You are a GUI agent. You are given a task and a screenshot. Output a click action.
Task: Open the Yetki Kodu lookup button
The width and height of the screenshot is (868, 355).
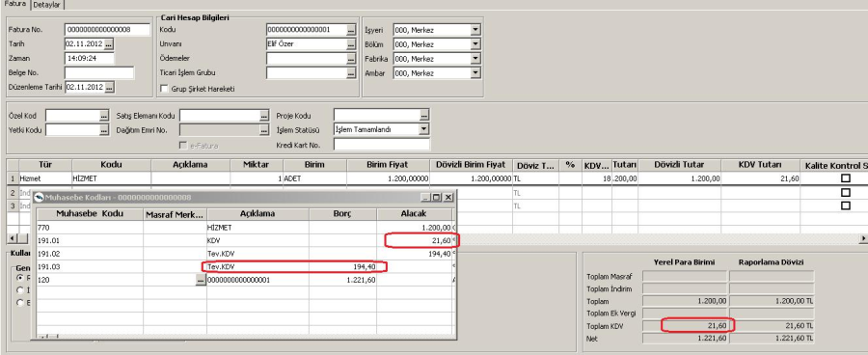pos(103,130)
